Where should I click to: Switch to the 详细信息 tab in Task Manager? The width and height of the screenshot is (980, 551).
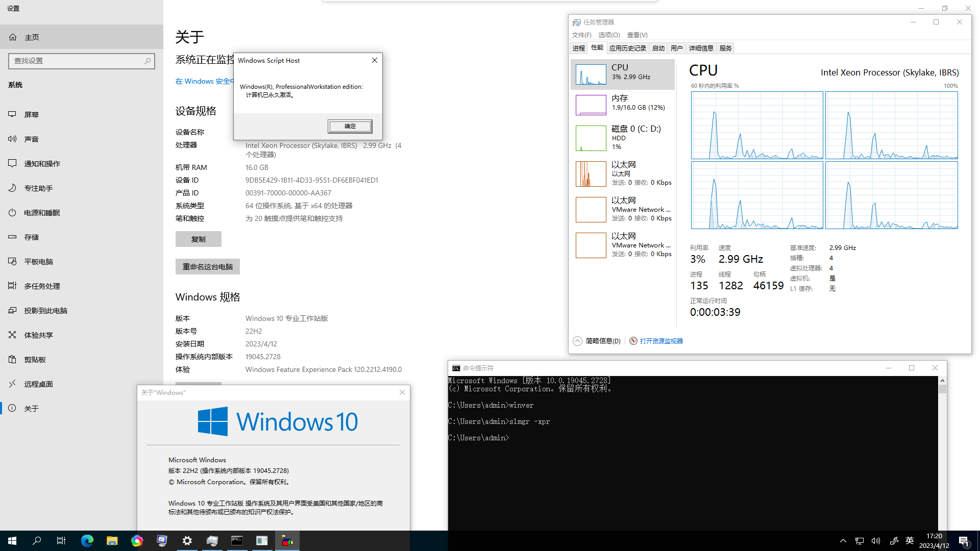[x=701, y=48]
